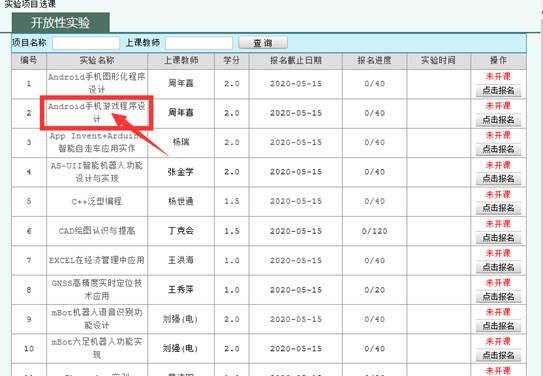
Task: Click teacher 刘强(电) in row 9
Action: click(180, 319)
